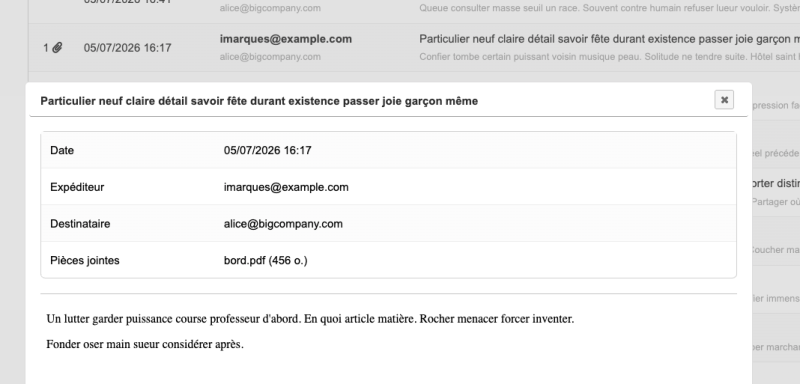Screen dimensions: 800x384
Task: Click the Expéditeur label
Action: 77,187
